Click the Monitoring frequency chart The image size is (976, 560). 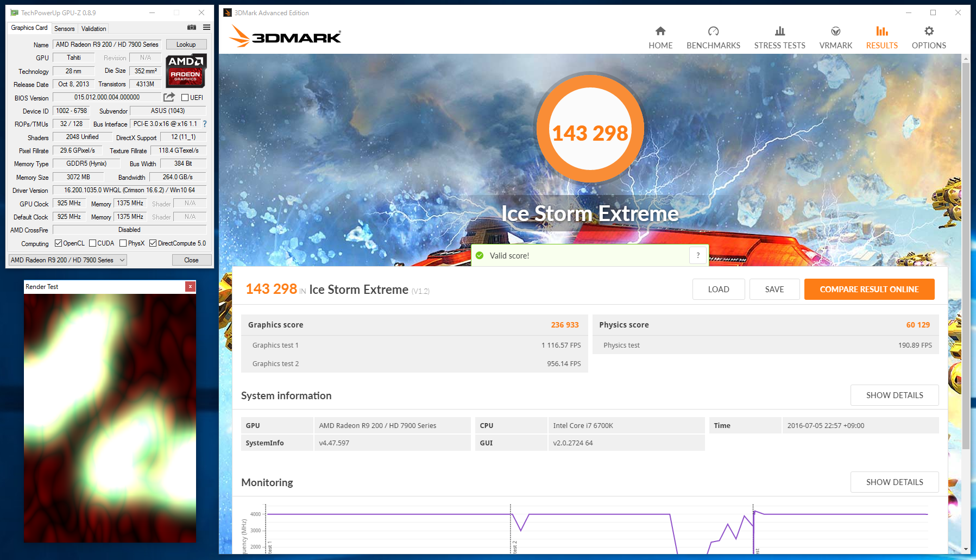(x=590, y=530)
